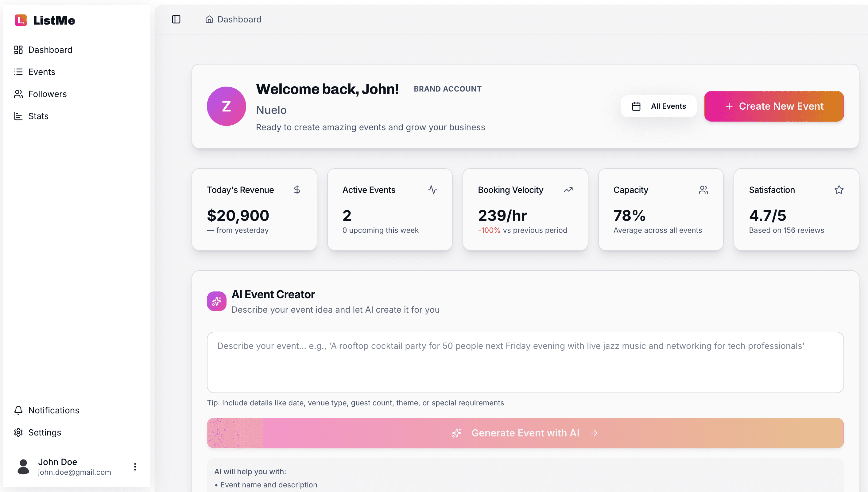Click the Settings gear icon
The image size is (868, 492).
point(18,432)
